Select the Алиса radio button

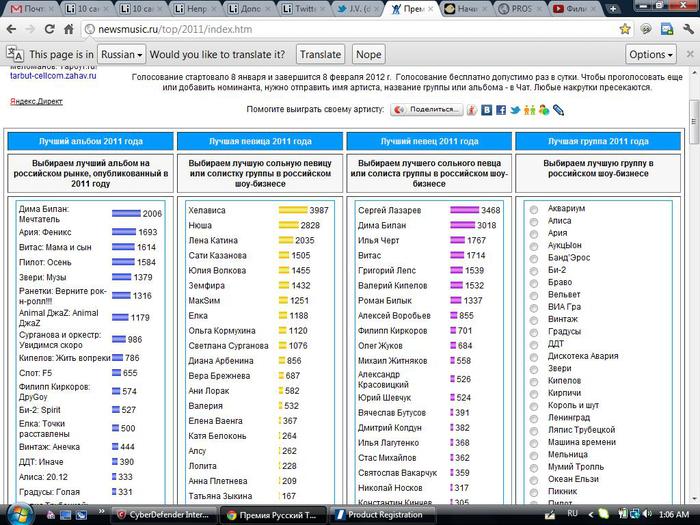tap(533, 222)
